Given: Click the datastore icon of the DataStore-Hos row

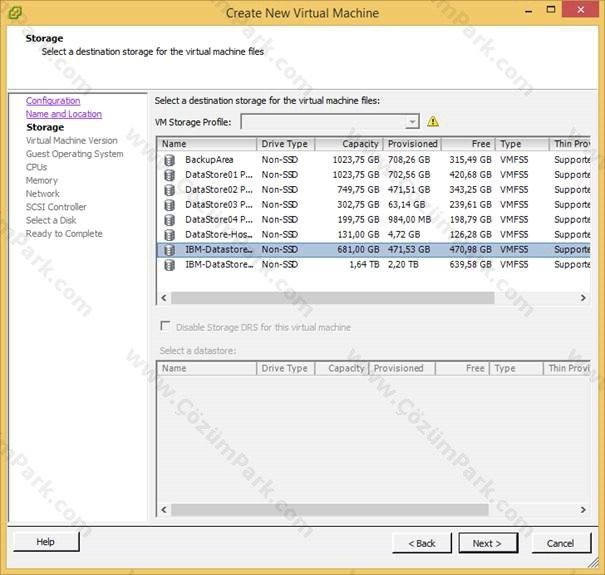Looking at the screenshot, I should pyautogui.click(x=169, y=235).
